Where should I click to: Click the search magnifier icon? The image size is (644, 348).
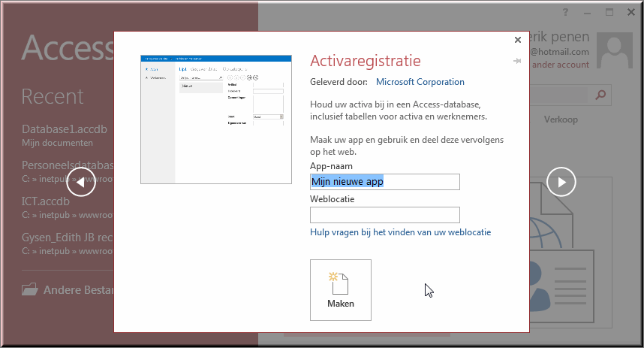[600, 95]
